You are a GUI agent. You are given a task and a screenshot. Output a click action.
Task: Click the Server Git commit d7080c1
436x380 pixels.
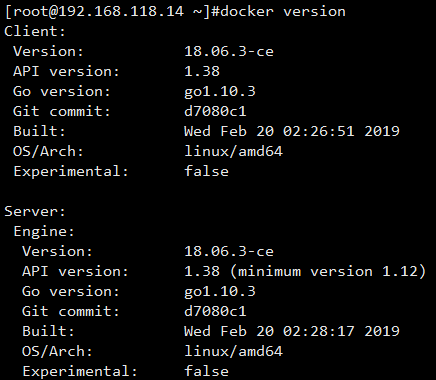[215, 311]
